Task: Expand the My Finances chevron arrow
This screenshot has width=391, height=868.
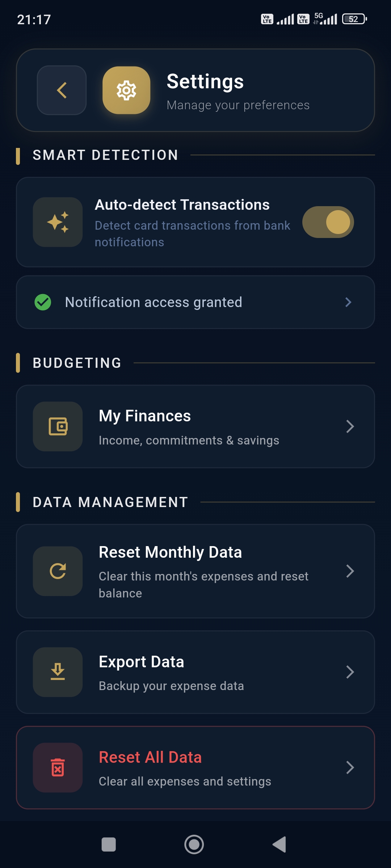Action: tap(350, 426)
